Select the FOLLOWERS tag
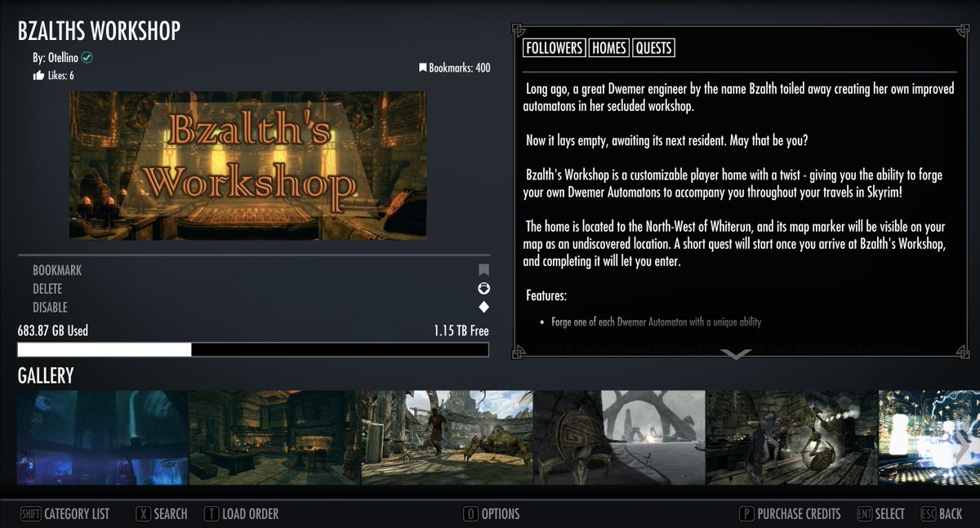The image size is (980, 528). coord(555,48)
